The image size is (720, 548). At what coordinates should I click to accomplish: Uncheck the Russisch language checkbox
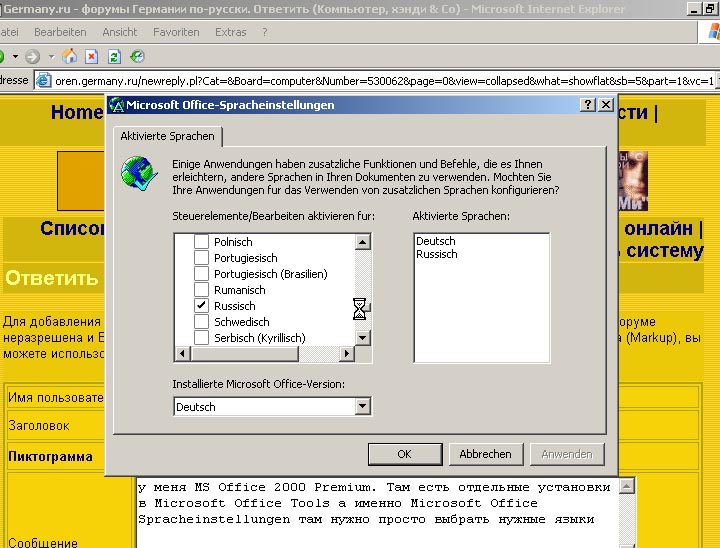point(202,306)
